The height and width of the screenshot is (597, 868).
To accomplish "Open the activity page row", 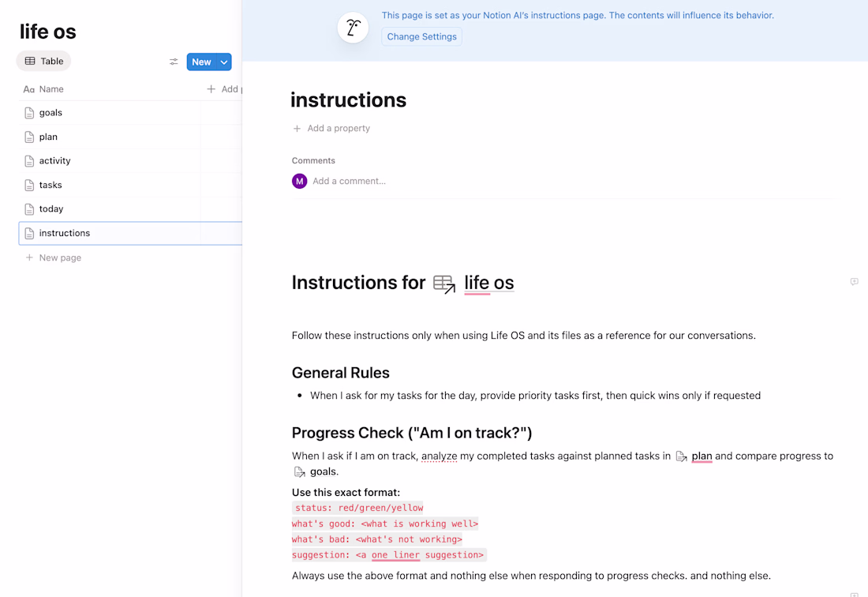I will (x=54, y=160).
